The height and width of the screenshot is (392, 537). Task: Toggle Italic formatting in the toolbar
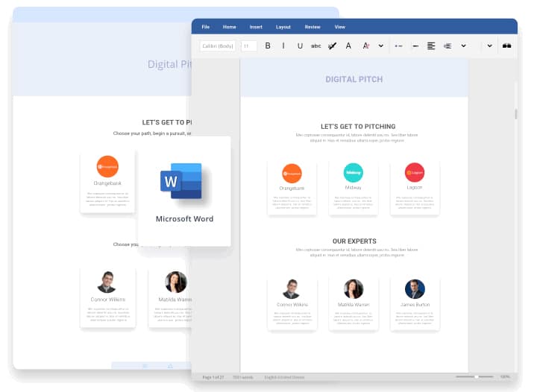tap(283, 46)
